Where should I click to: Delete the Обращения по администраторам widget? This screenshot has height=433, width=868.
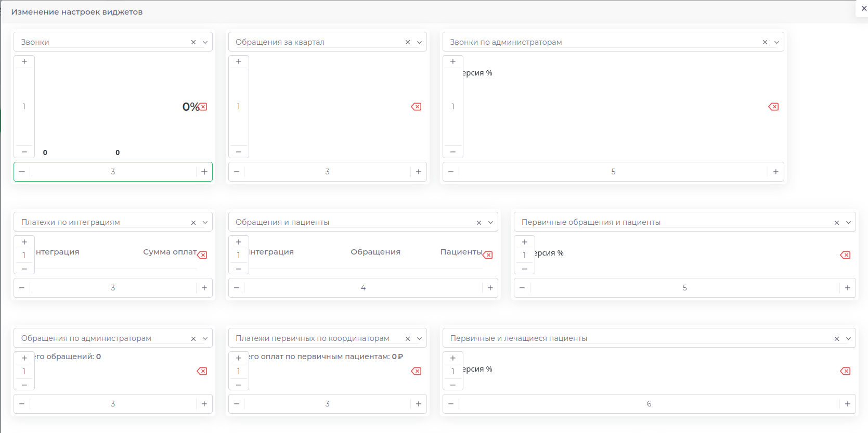[x=202, y=371]
